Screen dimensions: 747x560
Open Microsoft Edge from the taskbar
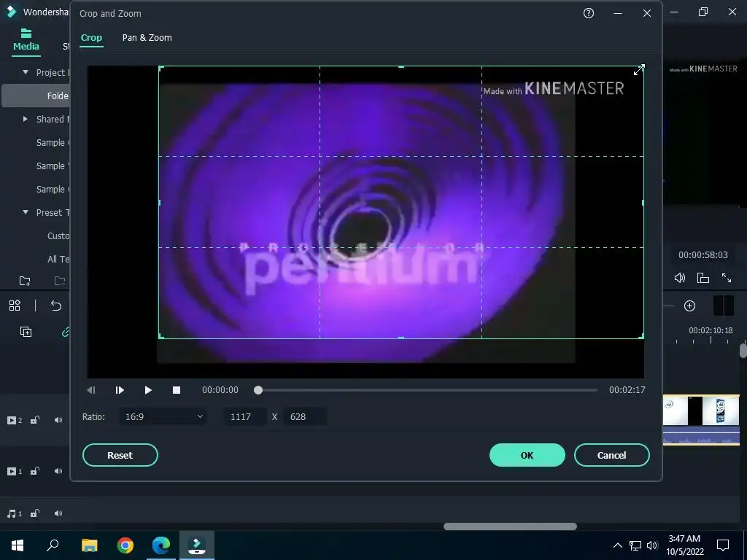click(x=161, y=545)
